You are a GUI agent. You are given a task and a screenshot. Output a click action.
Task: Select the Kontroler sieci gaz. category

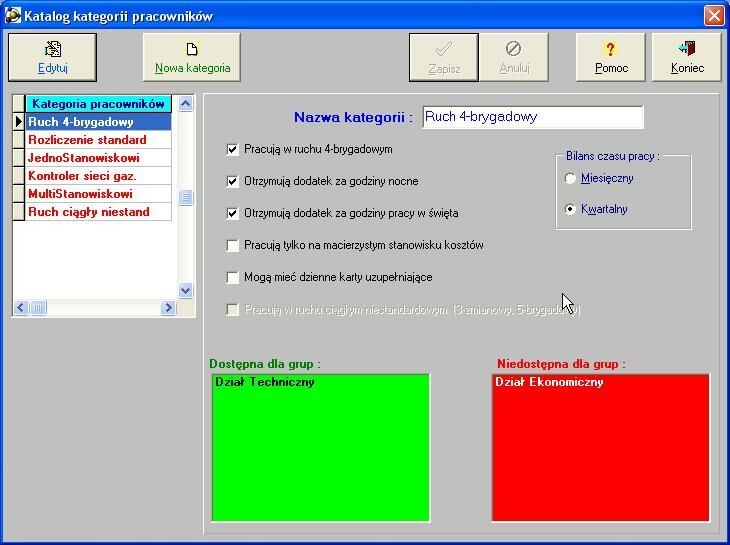[x=98, y=176]
